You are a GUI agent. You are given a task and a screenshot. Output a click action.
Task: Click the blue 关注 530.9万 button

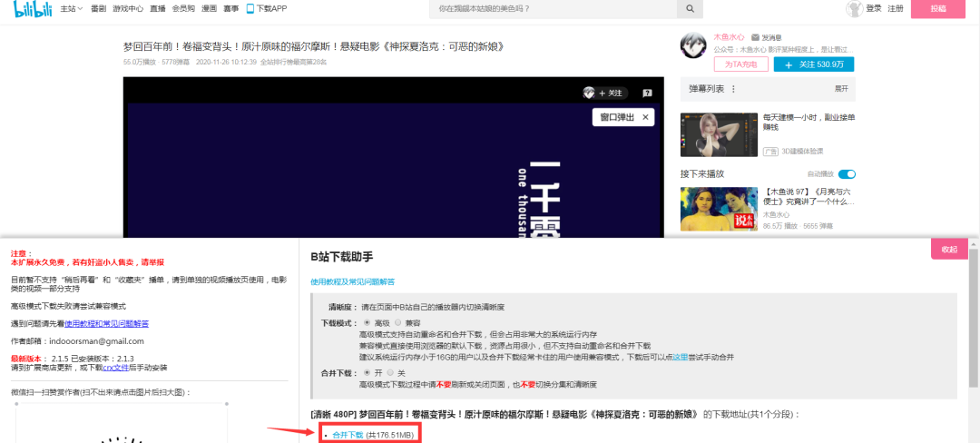pos(814,64)
